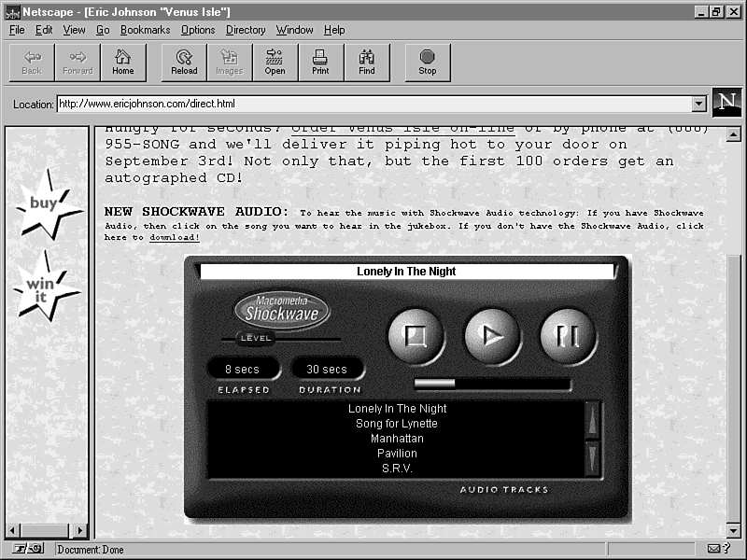Image resolution: width=747 pixels, height=560 pixels.
Task: Open the Edit menu
Action: (x=44, y=30)
